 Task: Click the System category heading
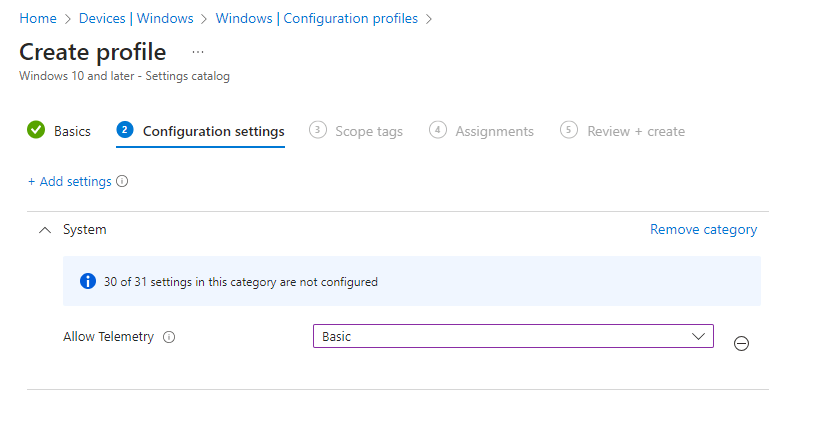point(85,230)
